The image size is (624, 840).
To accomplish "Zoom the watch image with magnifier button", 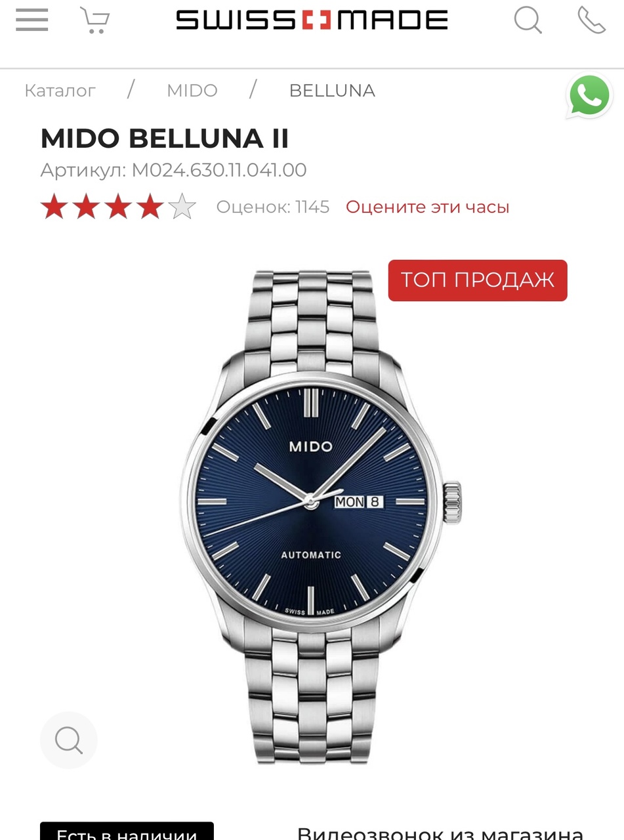I will coord(69,740).
